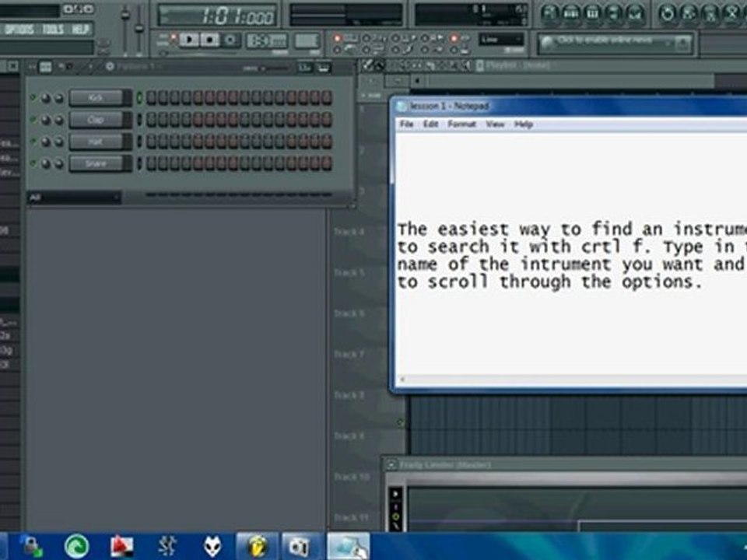The height and width of the screenshot is (560, 747).
Task: Select Kick channel with its selector LED
Action: 139,98
